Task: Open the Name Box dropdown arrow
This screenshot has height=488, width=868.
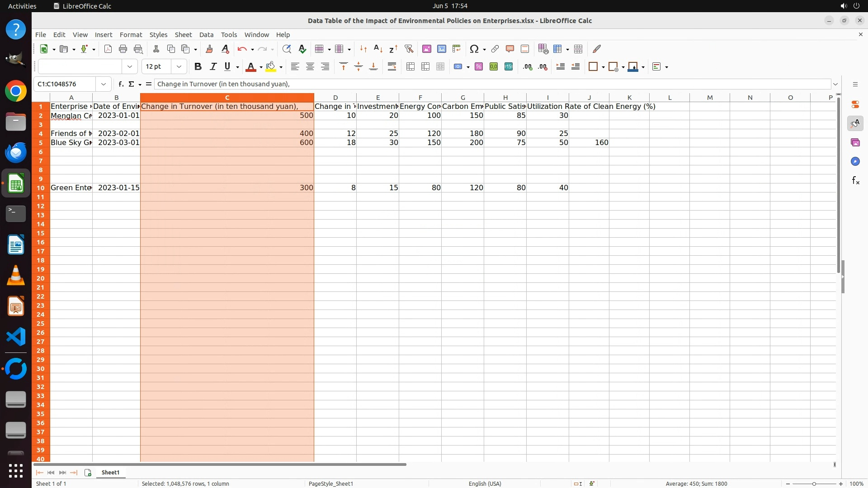Action: click(x=104, y=84)
